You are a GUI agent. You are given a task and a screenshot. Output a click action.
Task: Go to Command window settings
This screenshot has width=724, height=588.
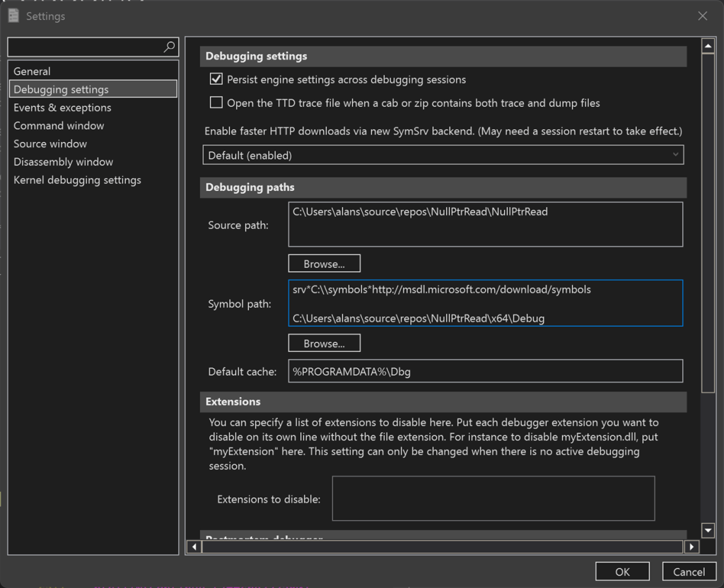[x=59, y=126]
